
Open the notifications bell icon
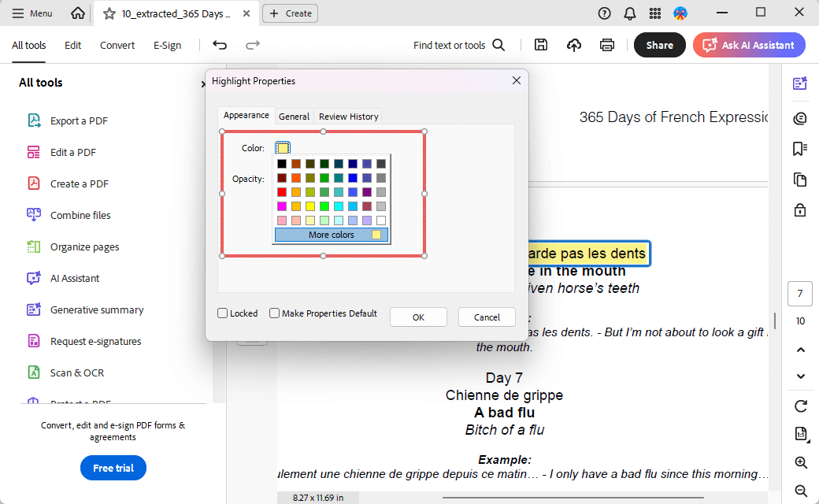pos(630,13)
